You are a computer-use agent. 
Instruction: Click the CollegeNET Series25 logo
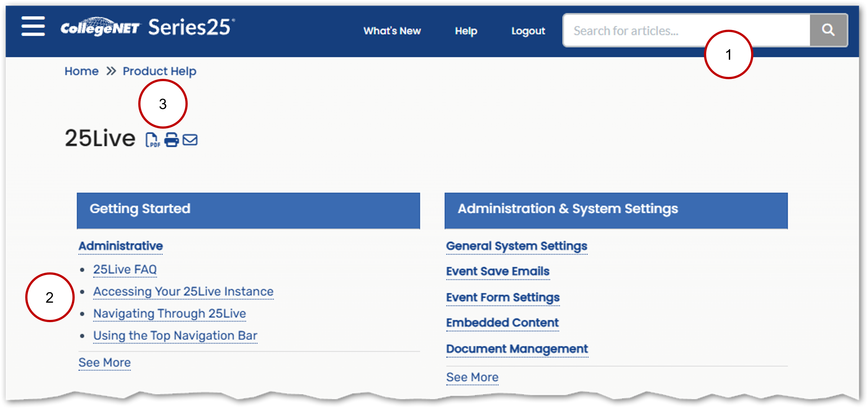147,27
